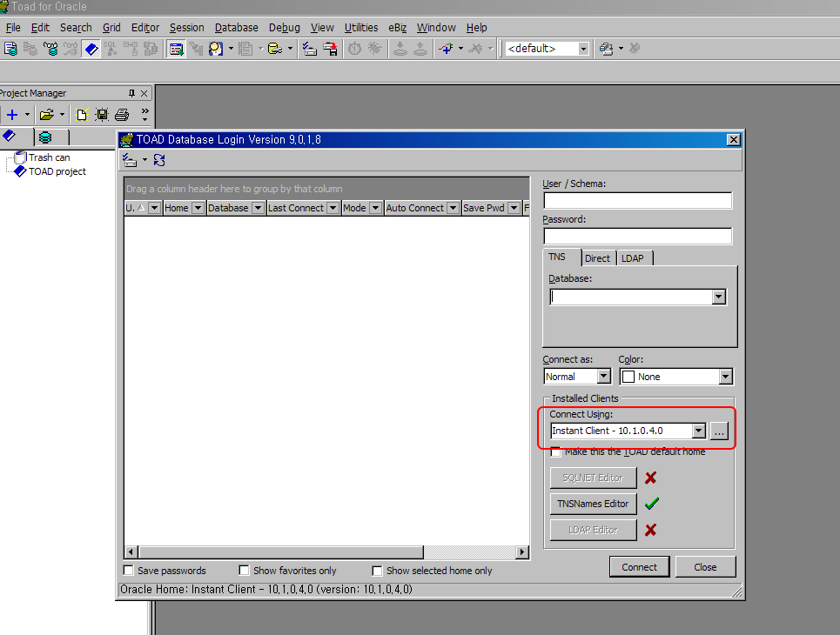Viewport: 840px width, 635px height.
Task: Toggle Show selected home only checkbox
Action: point(377,571)
